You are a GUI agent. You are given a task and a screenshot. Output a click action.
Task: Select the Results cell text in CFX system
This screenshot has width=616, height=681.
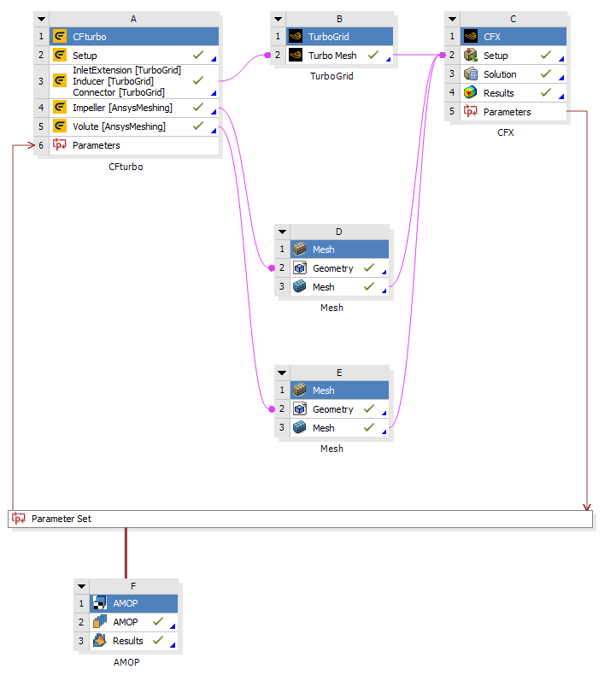(x=499, y=93)
